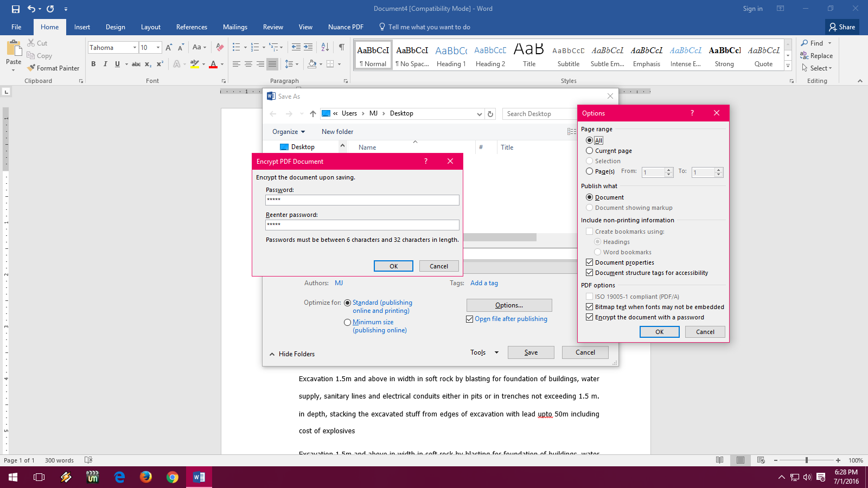The width and height of the screenshot is (868, 488).
Task: Open the Select dropdown in Editing group
Action: point(817,68)
